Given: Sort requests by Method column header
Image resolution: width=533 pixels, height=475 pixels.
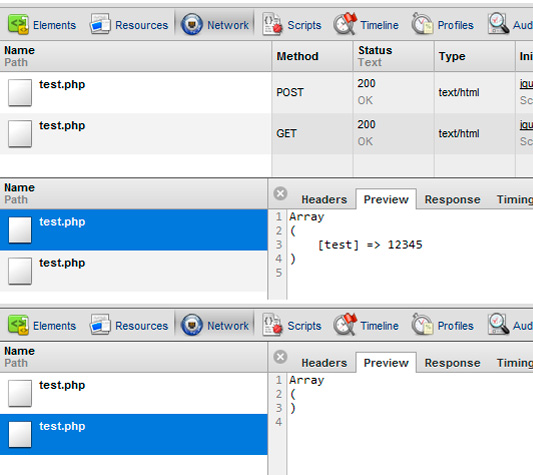Looking at the screenshot, I should (x=312, y=56).
